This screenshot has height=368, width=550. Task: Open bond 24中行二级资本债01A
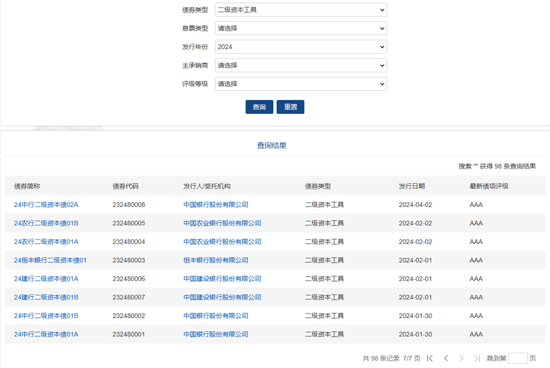click(46, 334)
